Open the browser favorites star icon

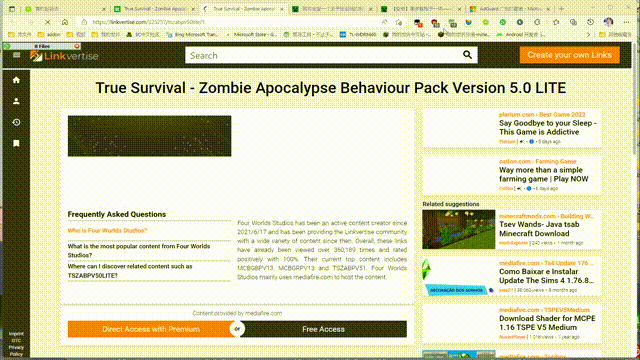click(x=556, y=22)
